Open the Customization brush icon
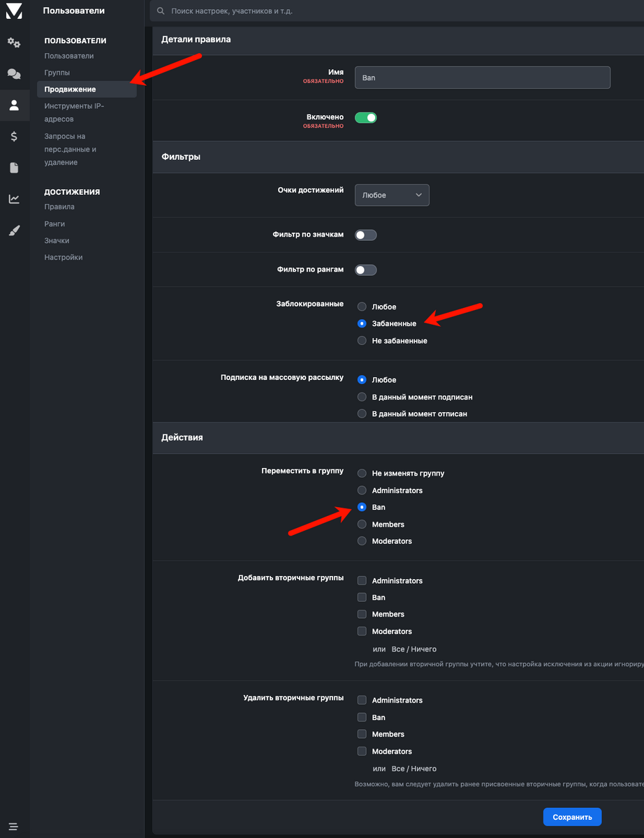 tap(14, 230)
